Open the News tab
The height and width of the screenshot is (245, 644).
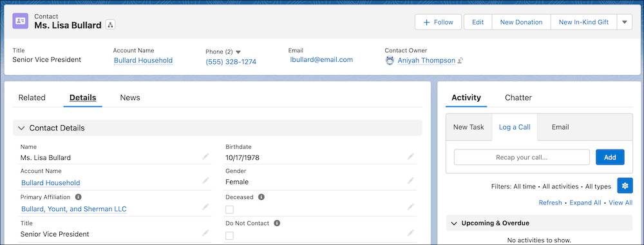pos(130,98)
